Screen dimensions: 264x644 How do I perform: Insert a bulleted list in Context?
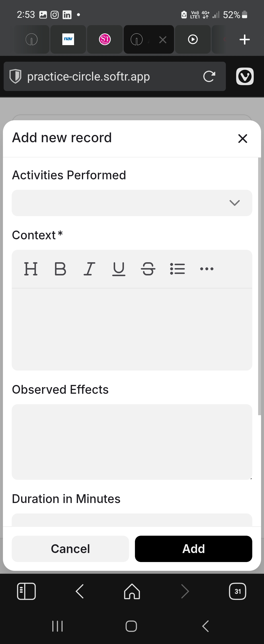click(177, 269)
